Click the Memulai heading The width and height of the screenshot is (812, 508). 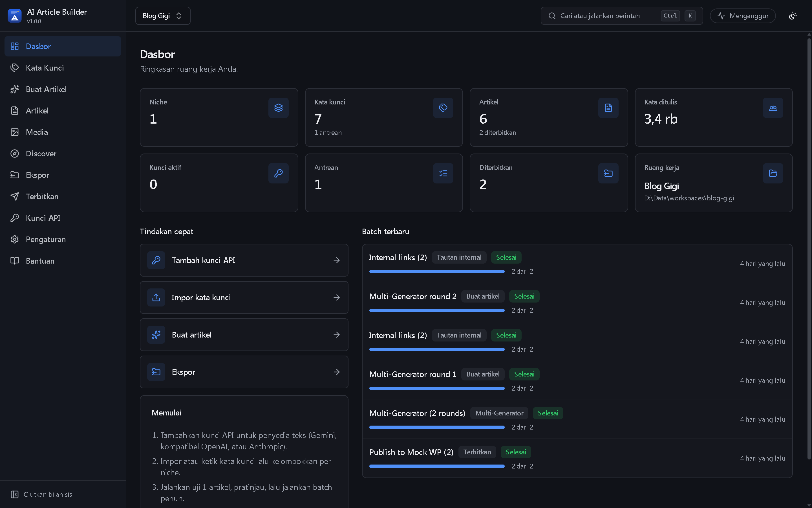point(166,413)
